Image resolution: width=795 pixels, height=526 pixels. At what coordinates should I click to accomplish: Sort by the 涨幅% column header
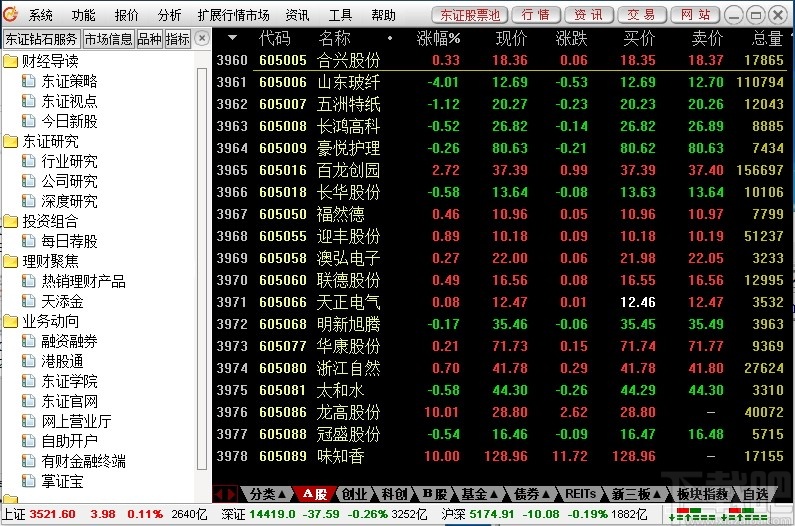coord(438,39)
